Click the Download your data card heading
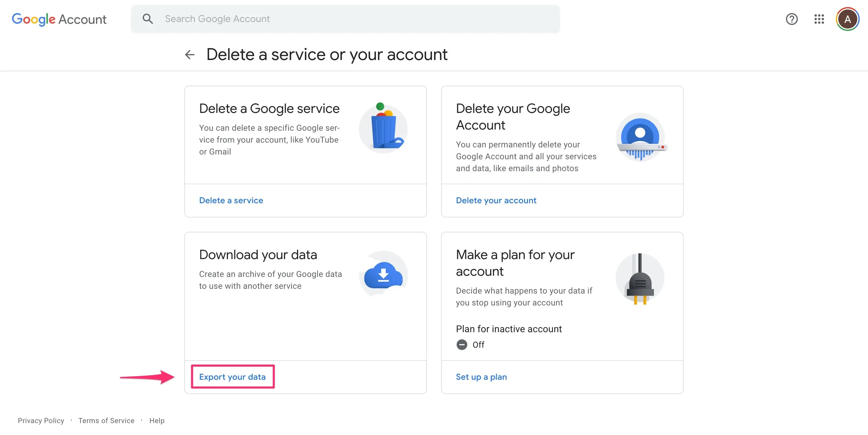This screenshot has width=868, height=435. click(258, 255)
